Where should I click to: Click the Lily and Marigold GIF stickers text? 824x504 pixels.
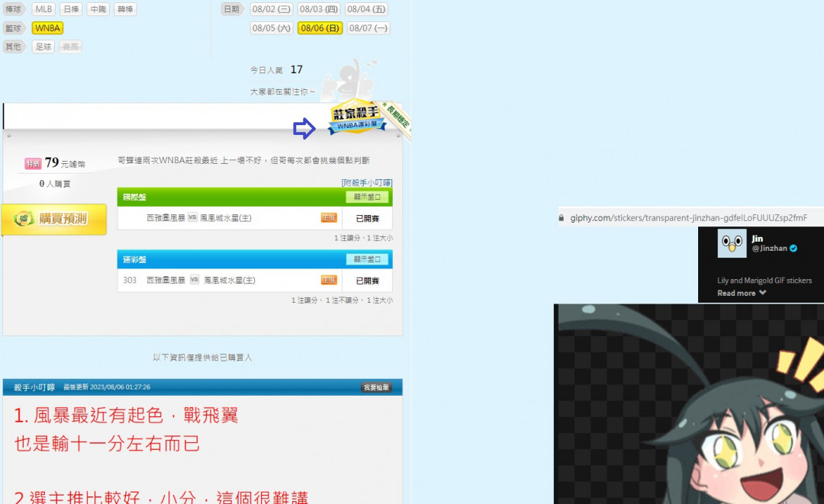click(764, 281)
